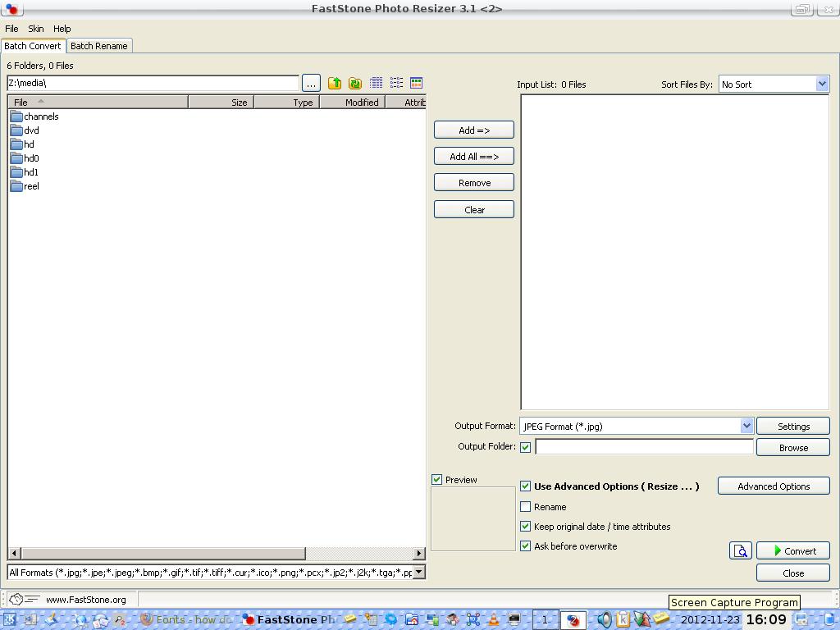Open the Sort Files By dropdown
Image resolution: width=840 pixels, height=630 pixels.
(822, 84)
